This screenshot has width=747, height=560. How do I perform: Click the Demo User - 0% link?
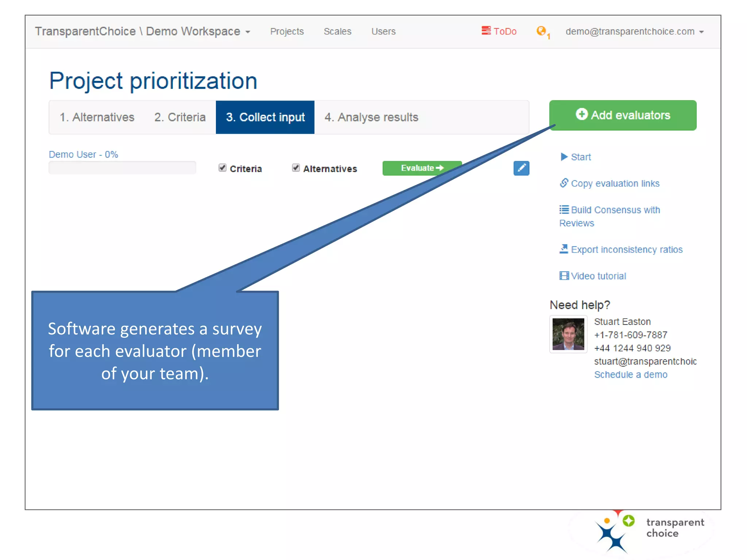point(84,155)
